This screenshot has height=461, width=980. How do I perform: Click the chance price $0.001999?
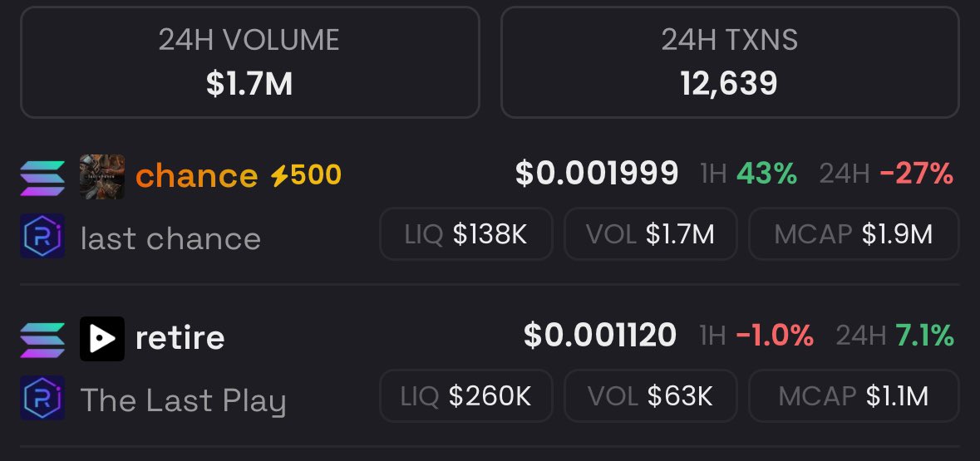tap(597, 174)
